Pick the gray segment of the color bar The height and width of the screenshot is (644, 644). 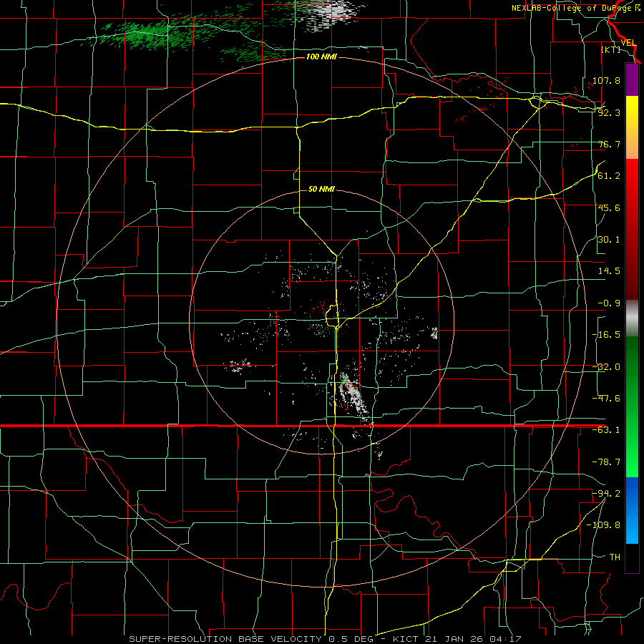[632, 318]
